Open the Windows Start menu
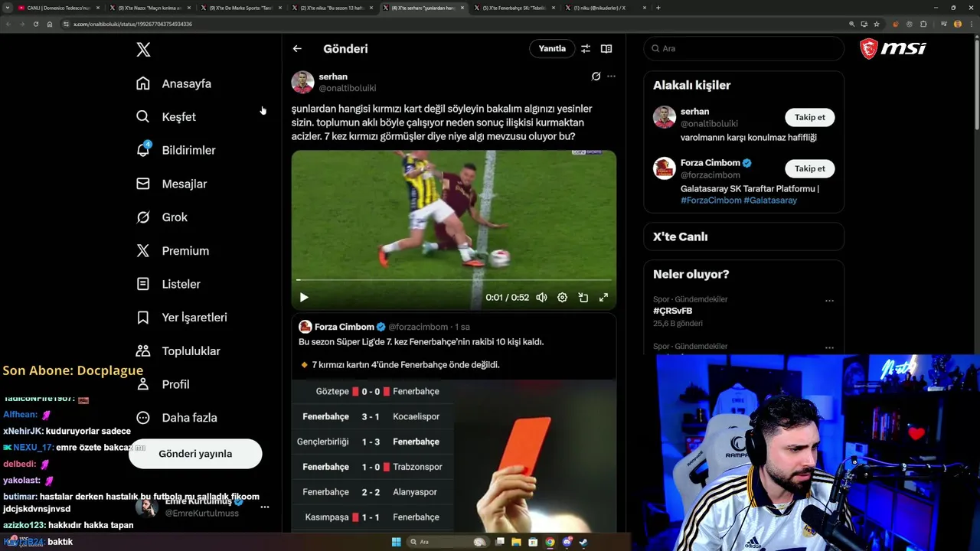The width and height of the screenshot is (980, 551). tap(397, 542)
